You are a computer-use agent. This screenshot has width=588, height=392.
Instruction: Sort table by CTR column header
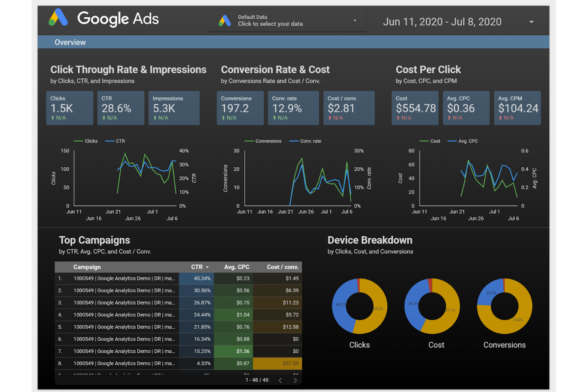(197, 267)
